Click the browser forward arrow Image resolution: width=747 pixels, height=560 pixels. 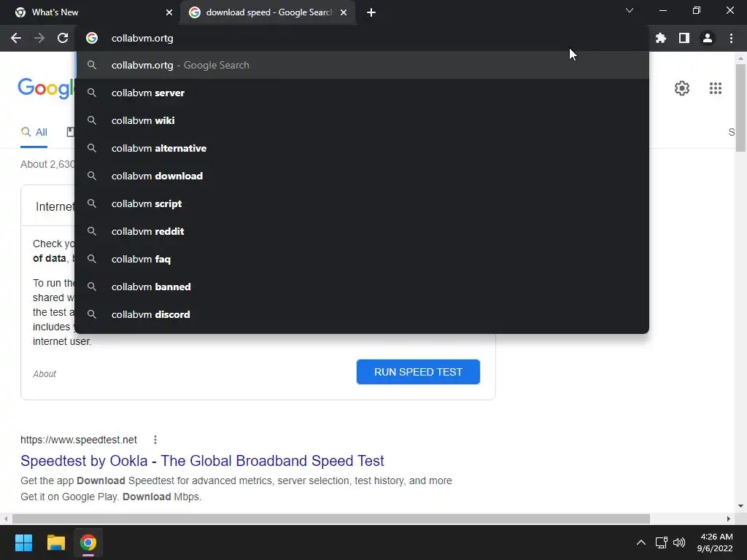point(39,38)
